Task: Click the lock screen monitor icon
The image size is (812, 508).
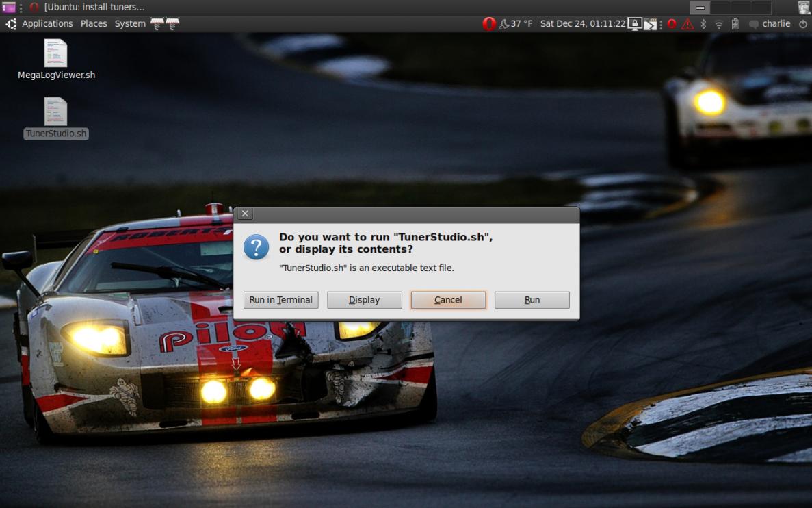Action: (x=635, y=24)
